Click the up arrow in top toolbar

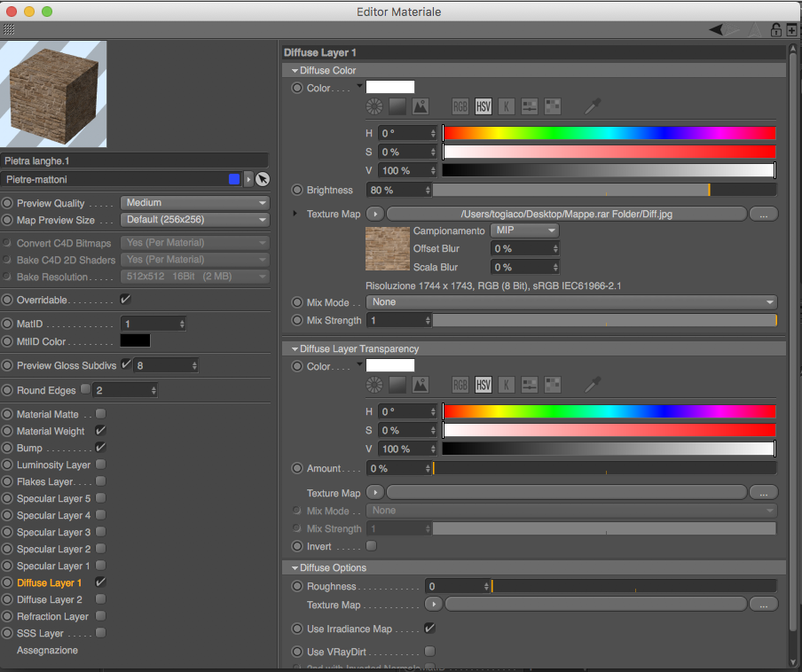(x=755, y=29)
